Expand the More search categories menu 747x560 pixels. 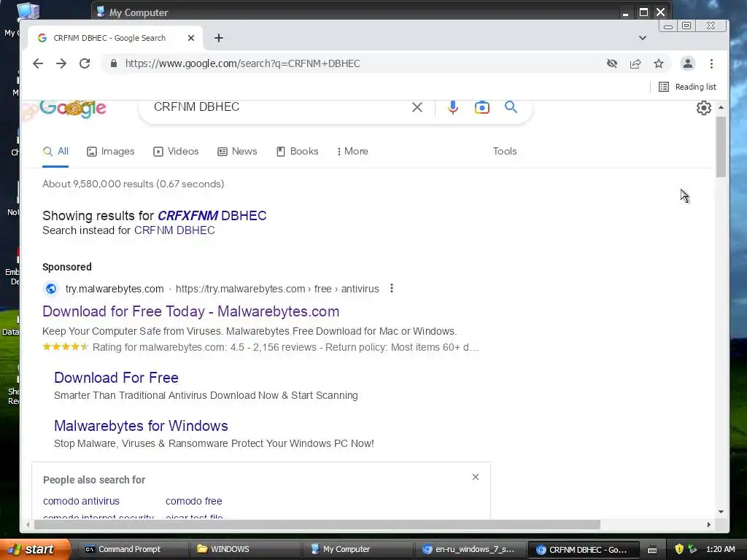pyautogui.click(x=352, y=152)
